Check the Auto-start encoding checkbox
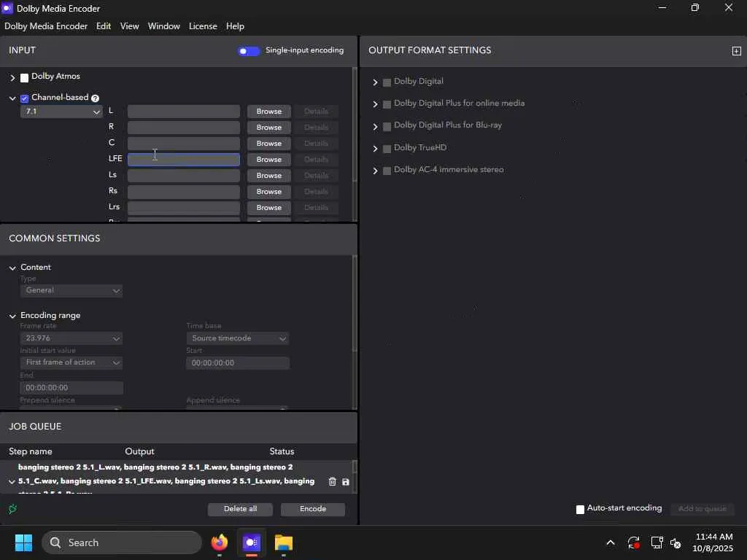The image size is (747, 560). point(580,510)
